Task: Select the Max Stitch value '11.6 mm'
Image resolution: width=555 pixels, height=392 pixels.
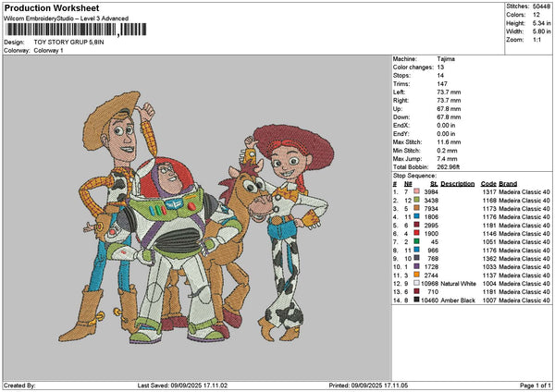Action: tap(449, 141)
